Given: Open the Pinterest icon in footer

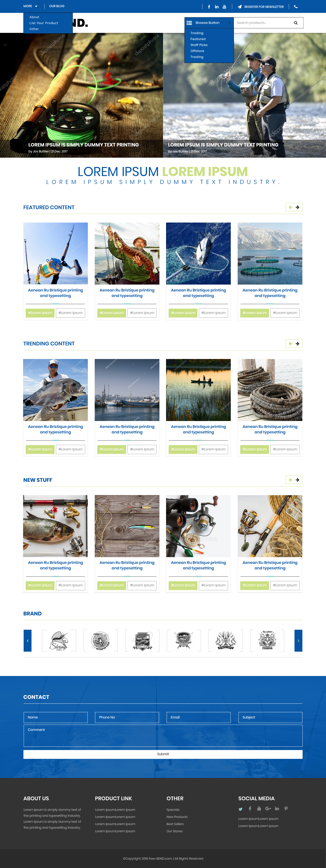Looking at the screenshot, I should [286, 809].
